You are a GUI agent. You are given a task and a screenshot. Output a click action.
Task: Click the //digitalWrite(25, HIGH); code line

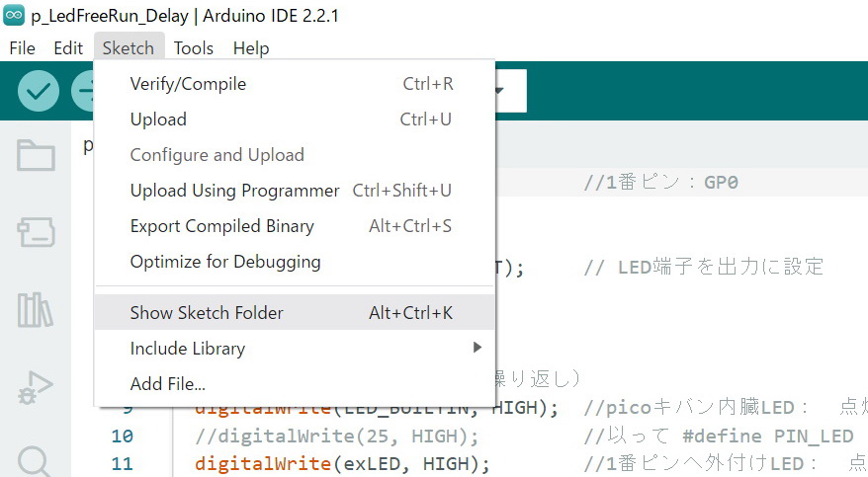[x=337, y=437]
